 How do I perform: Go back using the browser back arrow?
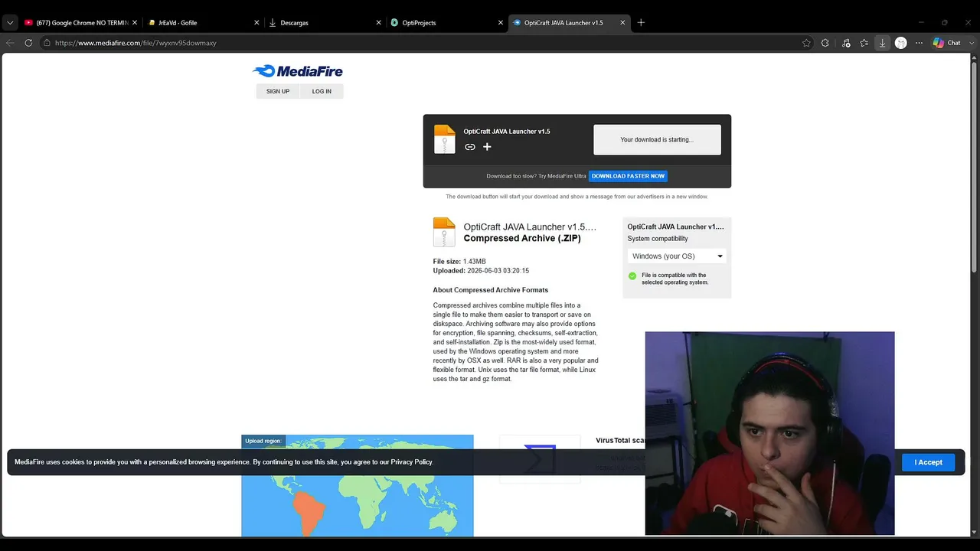[x=11, y=43]
